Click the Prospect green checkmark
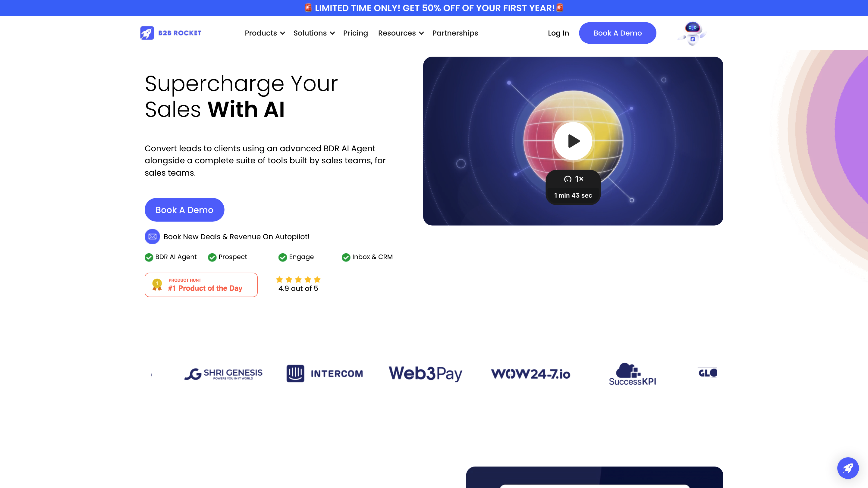The image size is (868, 488). [x=212, y=257]
